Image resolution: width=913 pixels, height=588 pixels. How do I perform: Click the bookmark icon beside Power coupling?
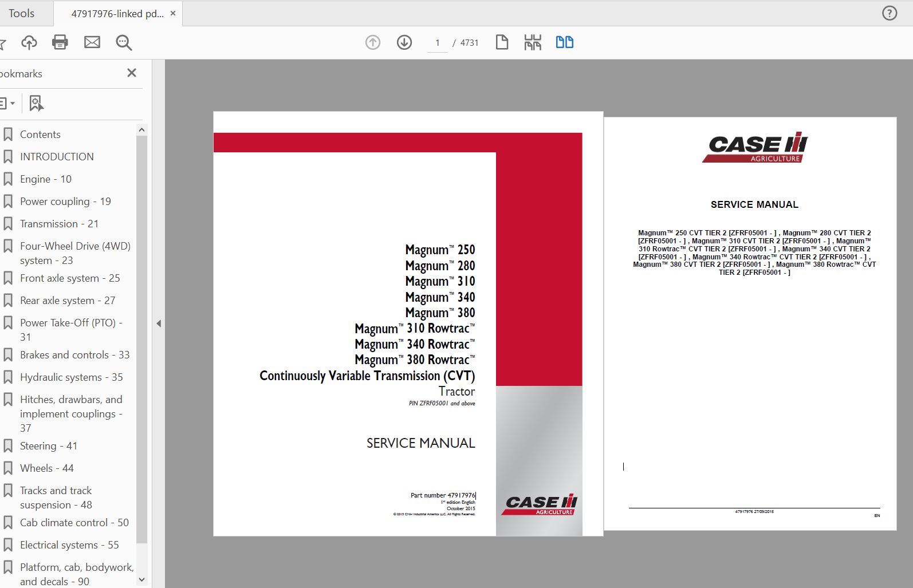tap(8, 202)
